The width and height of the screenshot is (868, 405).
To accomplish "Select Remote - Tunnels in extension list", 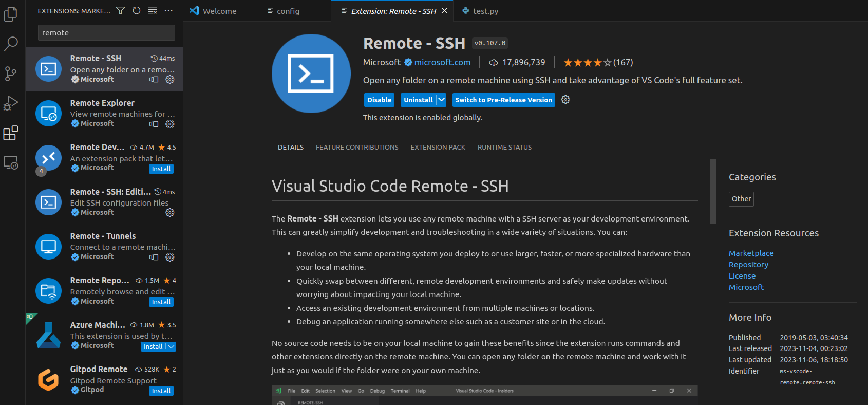I will [x=104, y=247].
